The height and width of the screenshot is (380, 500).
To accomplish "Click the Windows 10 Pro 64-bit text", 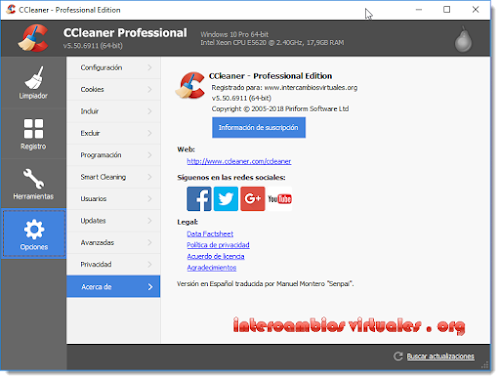I will click(234, 34).
